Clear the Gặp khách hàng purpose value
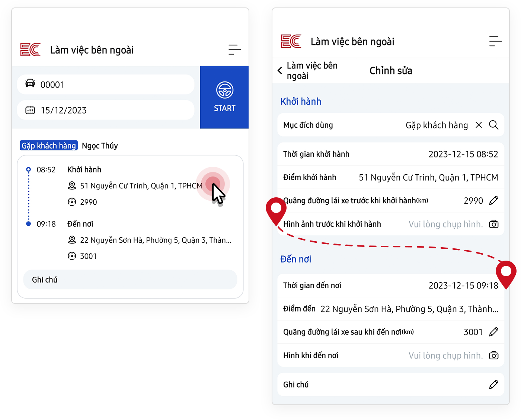 coord(479,125)
